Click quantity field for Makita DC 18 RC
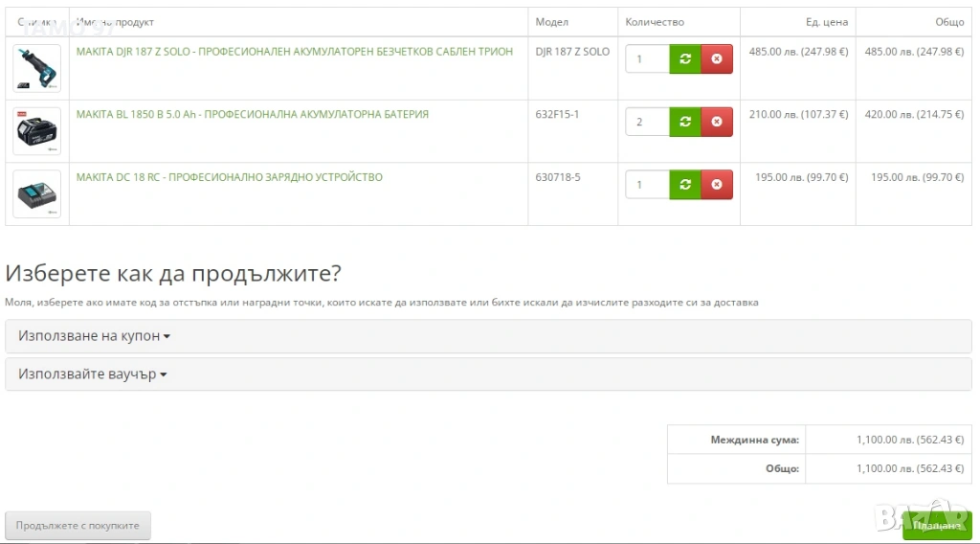The height and width of the screenshot is (544, 980). tap(647, 185)
